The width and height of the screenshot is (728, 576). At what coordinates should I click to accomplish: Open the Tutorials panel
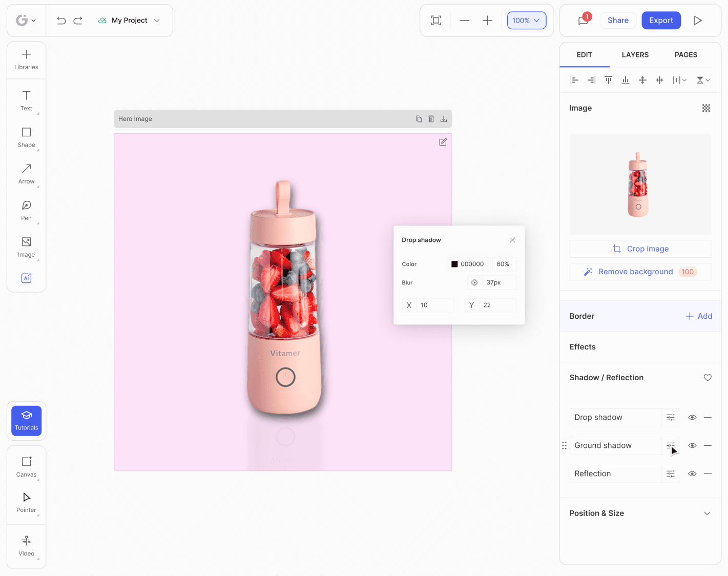pos(27,421)
